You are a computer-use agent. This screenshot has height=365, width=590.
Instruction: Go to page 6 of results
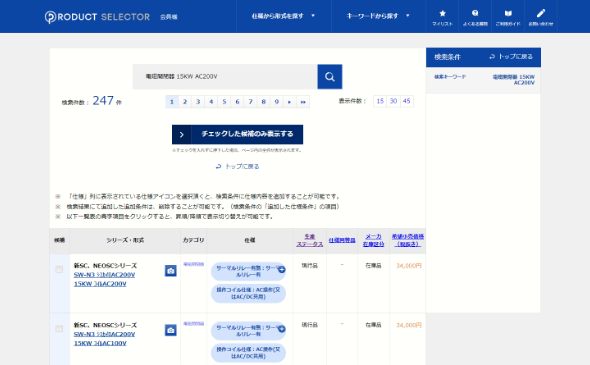click(237, 102)
